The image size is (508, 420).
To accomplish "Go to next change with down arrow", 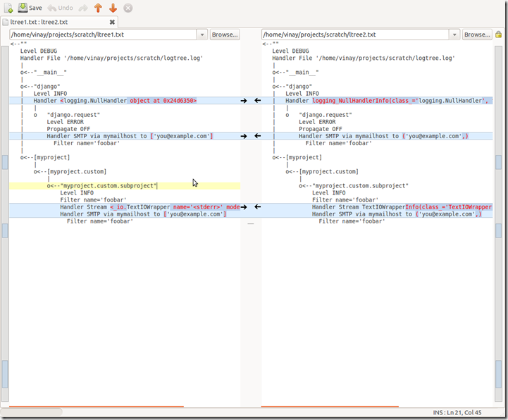I will point(113,8).
